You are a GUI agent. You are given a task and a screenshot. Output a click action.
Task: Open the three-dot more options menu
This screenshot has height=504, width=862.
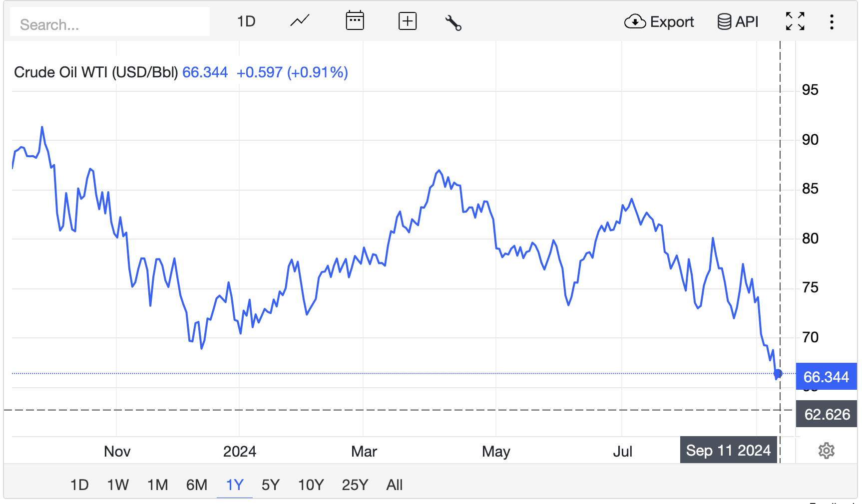(832, 22)
